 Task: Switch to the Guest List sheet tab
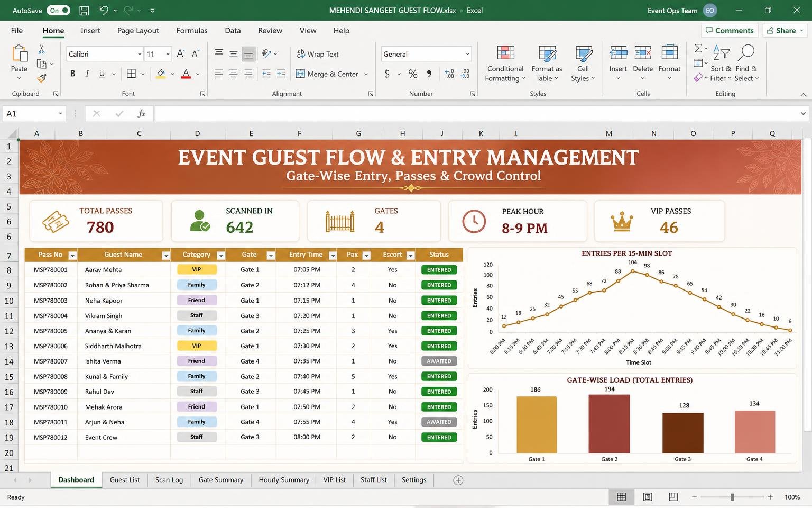(x=125, y=480)
